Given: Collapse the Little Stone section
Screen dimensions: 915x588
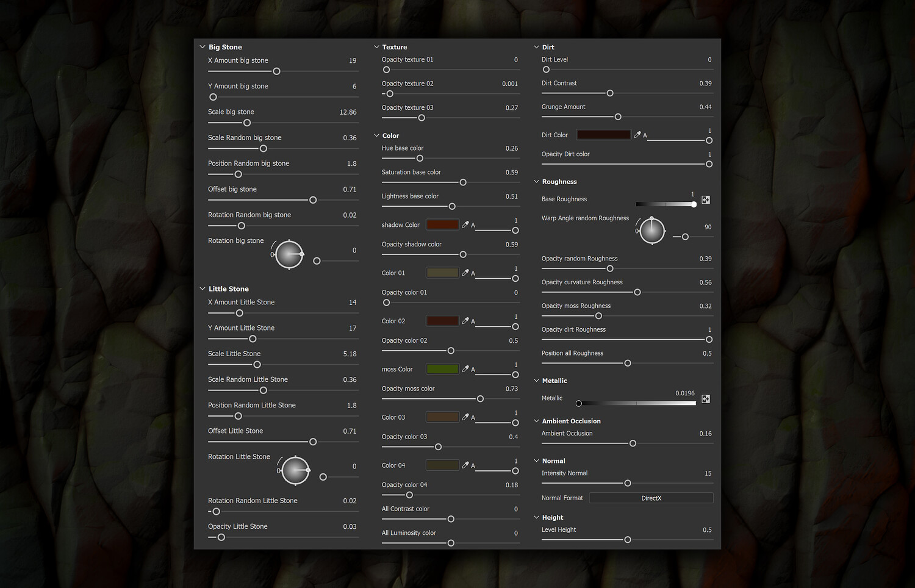Looking at the screenshot, I should coord(203,289).
